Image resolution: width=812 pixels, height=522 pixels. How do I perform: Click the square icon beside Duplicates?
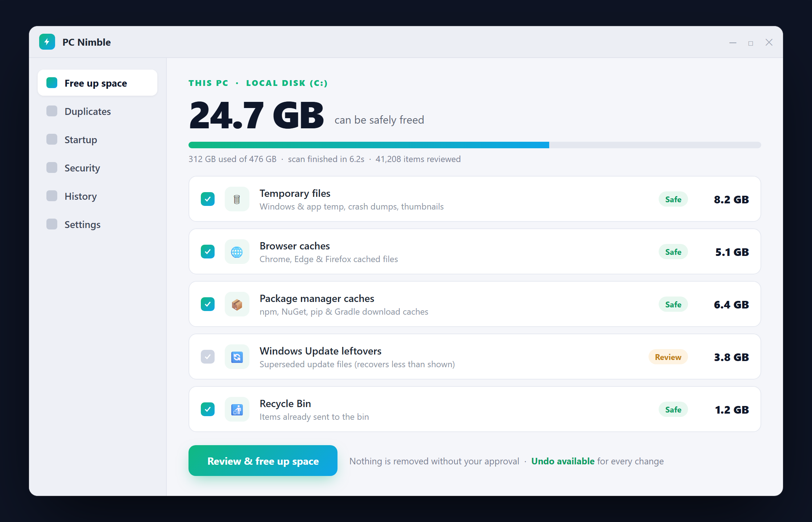(x=52, y=111)
